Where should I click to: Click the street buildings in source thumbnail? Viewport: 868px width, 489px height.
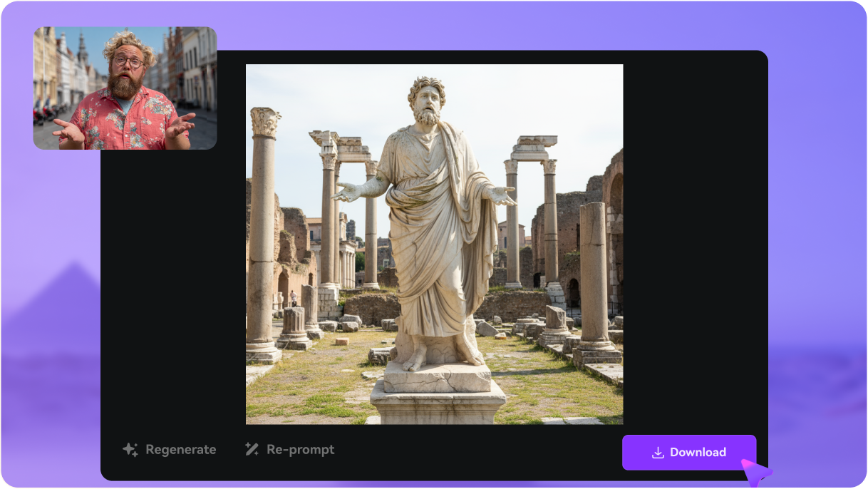pyautogui.click(x=189, y=64)
